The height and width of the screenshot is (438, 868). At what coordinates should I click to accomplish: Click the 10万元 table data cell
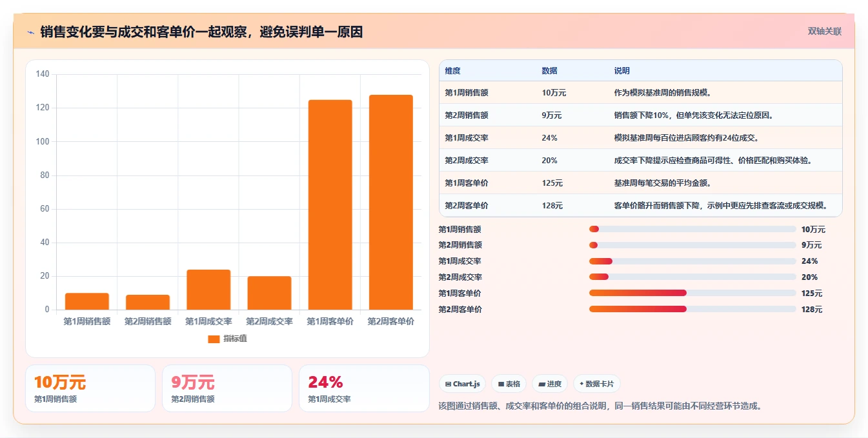554,93
